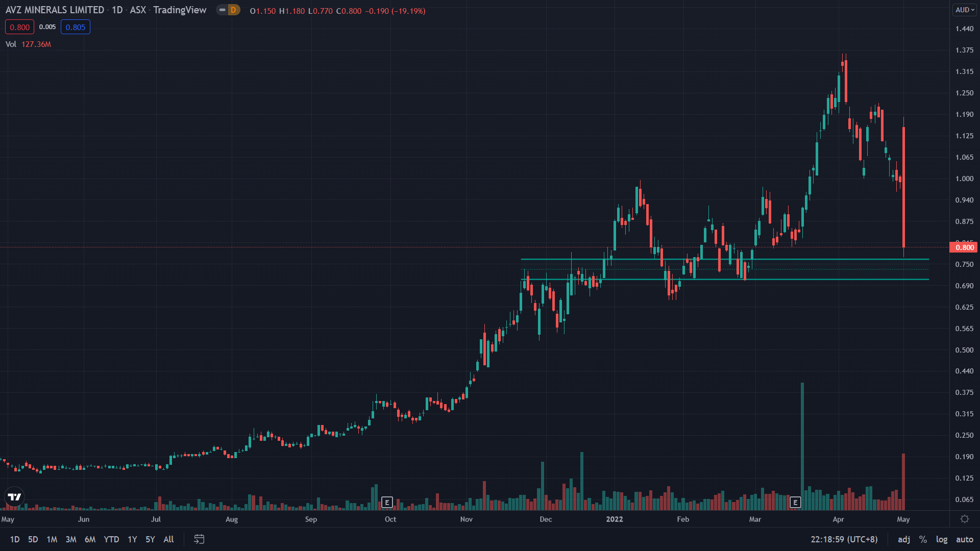Open chart settings gear icon
This screenshot has width=980, height=551.
pyautogui.click(x=964, y=519)
